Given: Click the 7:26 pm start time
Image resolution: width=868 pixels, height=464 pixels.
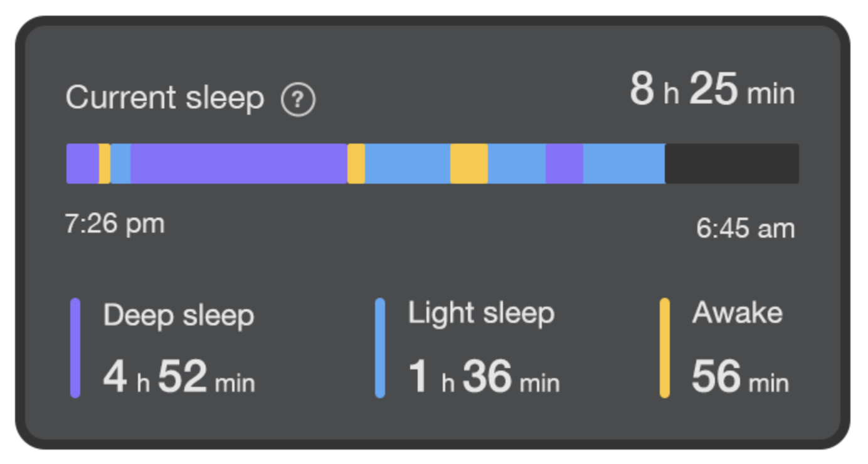Looking at the screenshot, I should [x=115, y=223].
